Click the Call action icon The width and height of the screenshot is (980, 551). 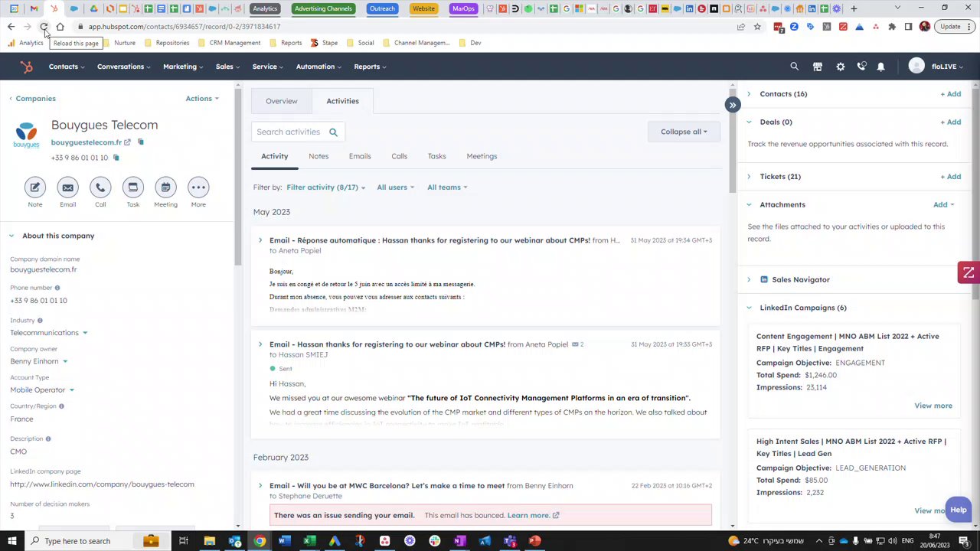[x=100, y=187]
